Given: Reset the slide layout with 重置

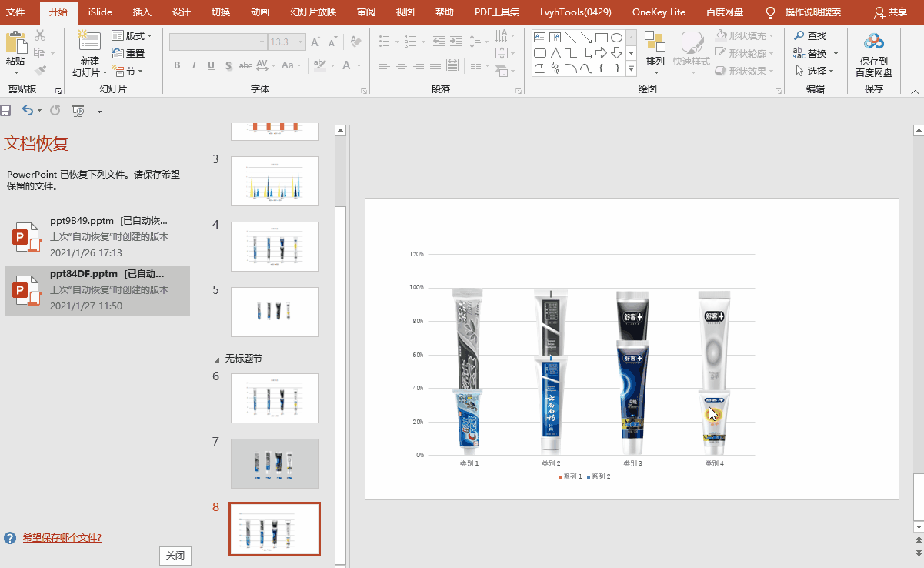Looking at the screenshot, I should [128, 53].
